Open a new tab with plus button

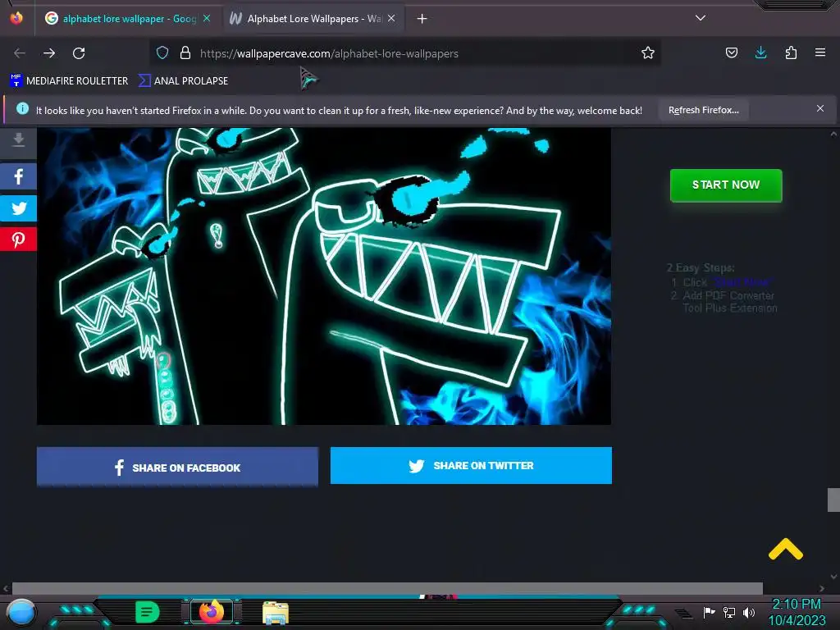pos(422,19)
